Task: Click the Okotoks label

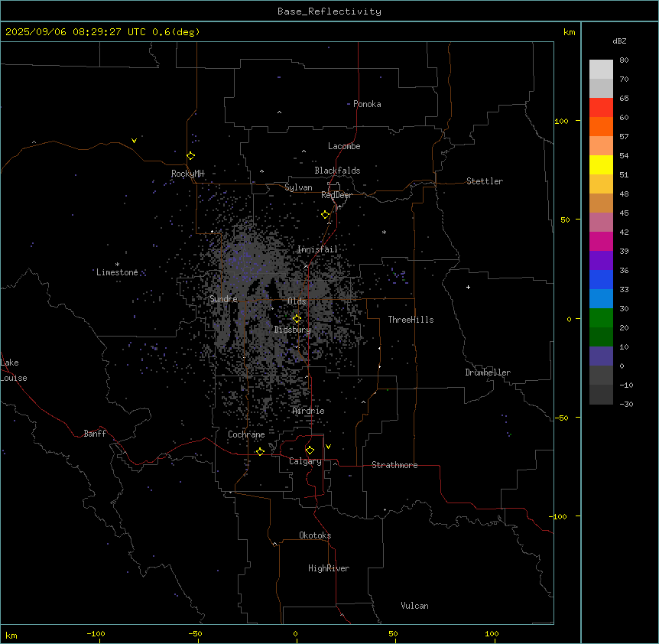Action: 315,535
